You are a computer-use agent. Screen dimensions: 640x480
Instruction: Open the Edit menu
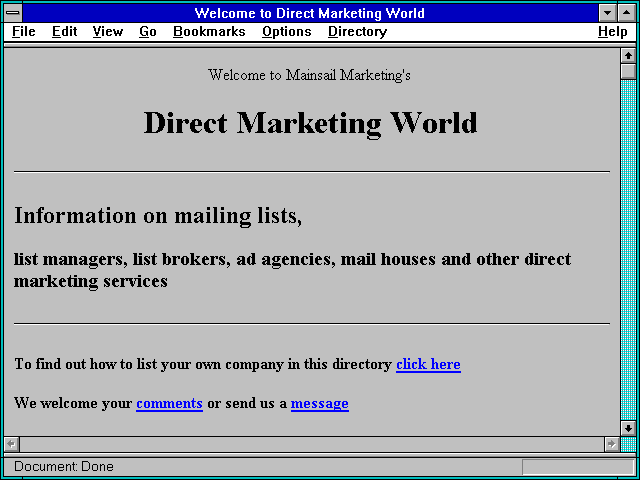(x=64, y=32)
